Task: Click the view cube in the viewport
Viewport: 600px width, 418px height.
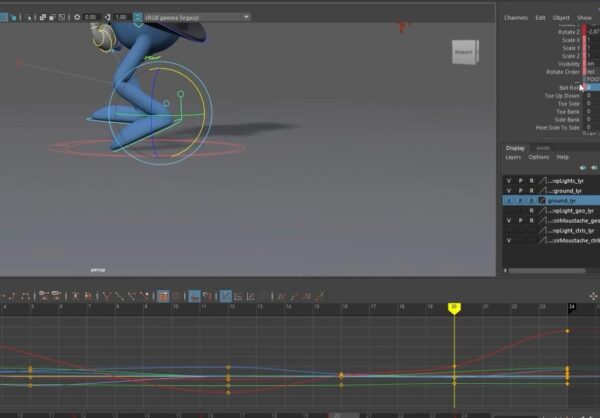Action: coord(463,52)
